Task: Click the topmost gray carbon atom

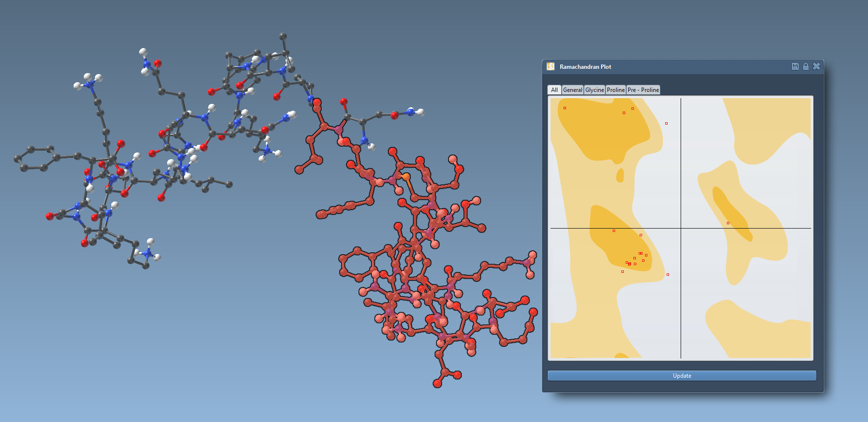Action: click(x=283, y=37)
